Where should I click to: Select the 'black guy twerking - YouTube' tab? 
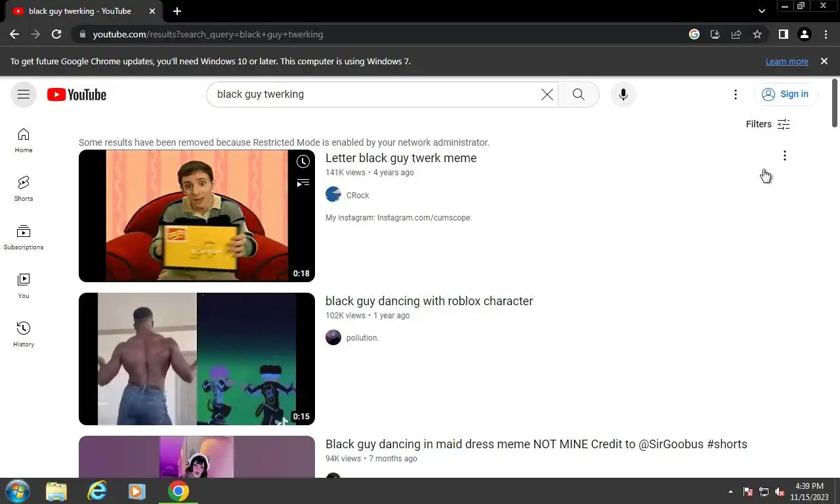84,11
